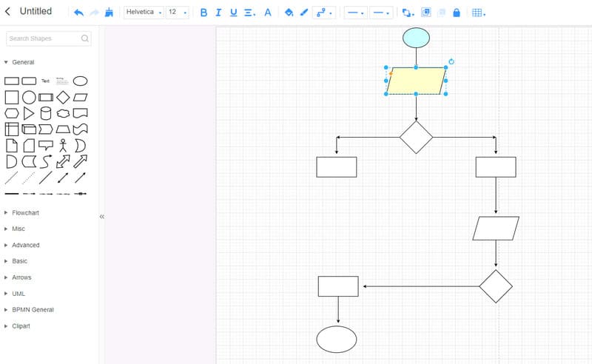
Task: Click the format painter brush icon
Action: [110, 13]
